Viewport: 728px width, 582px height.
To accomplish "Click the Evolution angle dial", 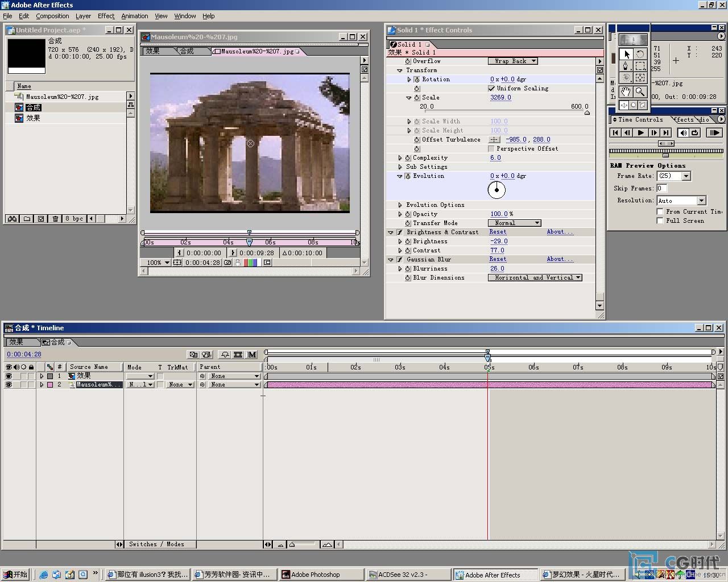I will coord(497,190).
